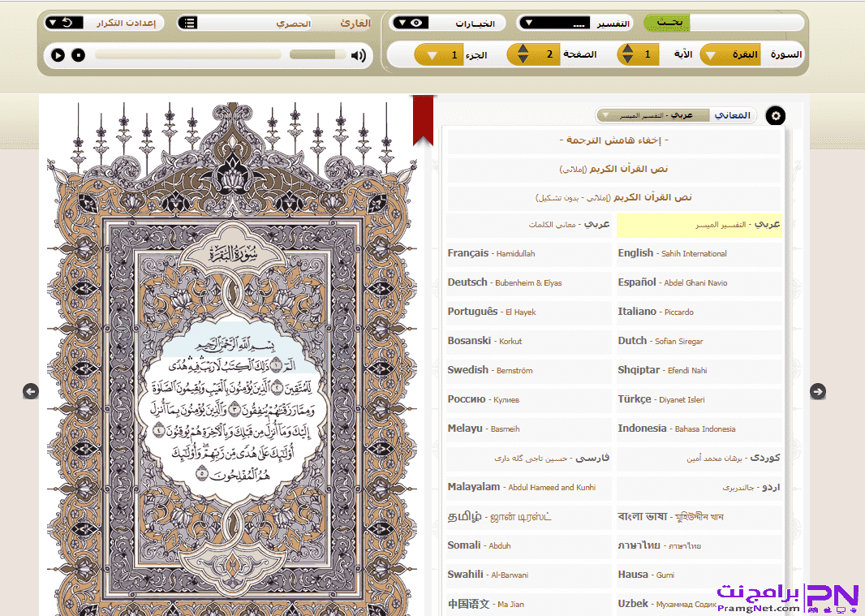865x616 pixels.
Task: Seek on the audio progress bar
Action: [x=187, y=54]
